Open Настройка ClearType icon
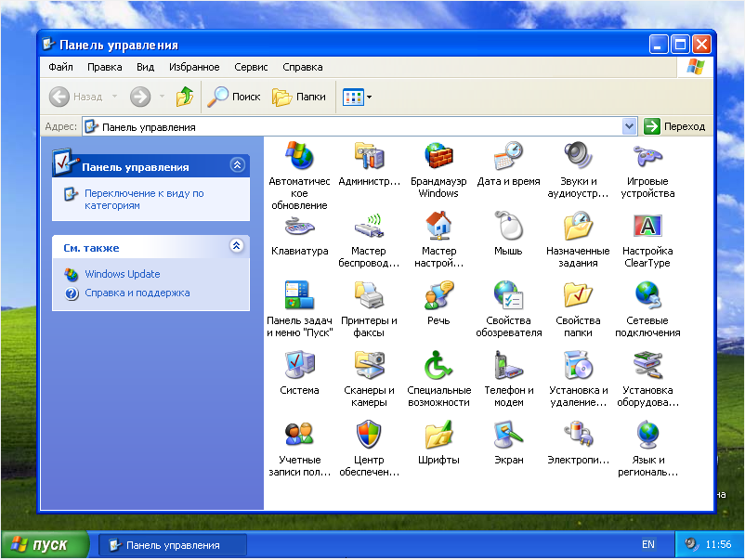Viewport: 745px width, 560px height. (647, 226)
